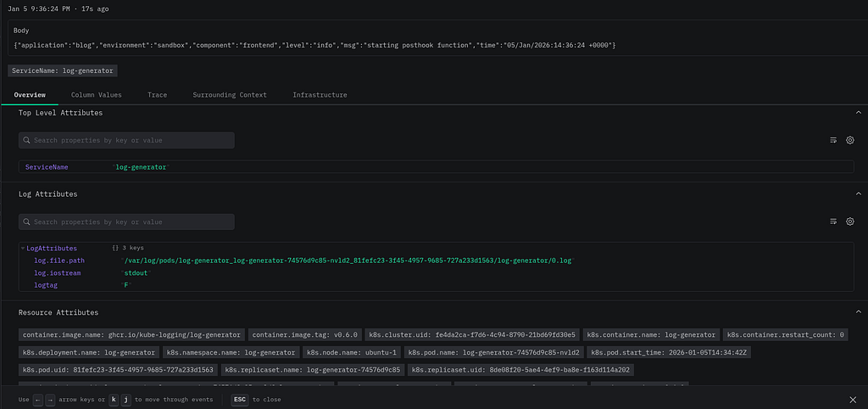Click the k8s.container.restart_count: 0 chip

tap(785, 334)
